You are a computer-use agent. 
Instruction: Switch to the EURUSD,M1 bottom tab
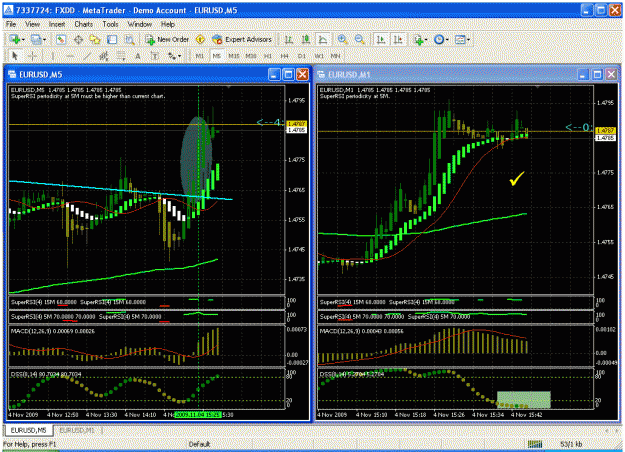coord(77,430)
